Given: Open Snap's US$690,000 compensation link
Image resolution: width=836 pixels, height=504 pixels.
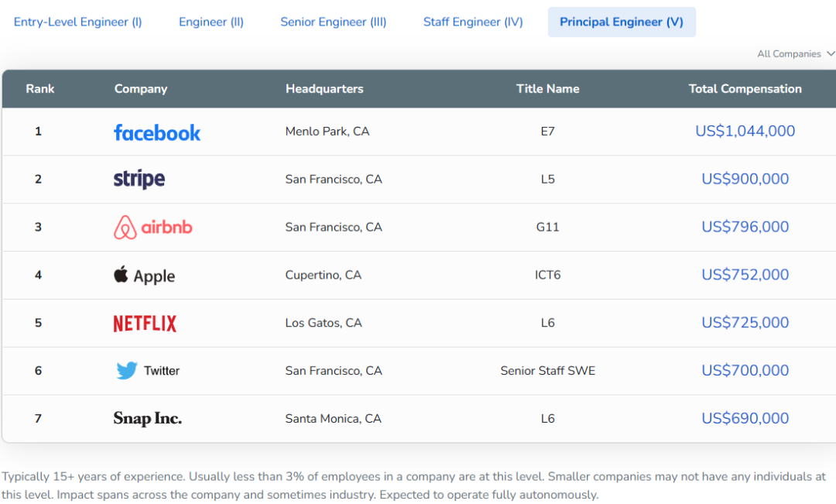Looking at the screenshot, I should click(x=745, y=419).
